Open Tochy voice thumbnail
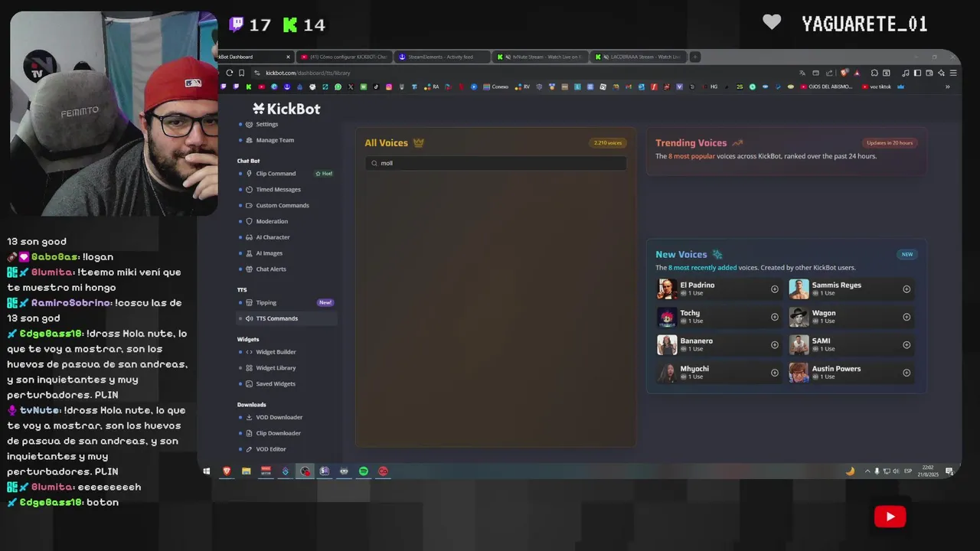The height and width of the screenshot is (551, 980). (667, 317)
